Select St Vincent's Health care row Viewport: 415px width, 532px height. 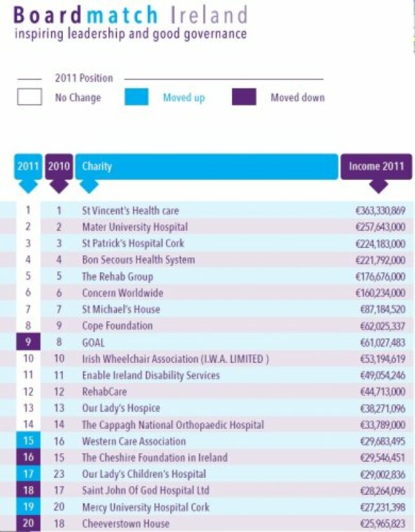point(130,210)
